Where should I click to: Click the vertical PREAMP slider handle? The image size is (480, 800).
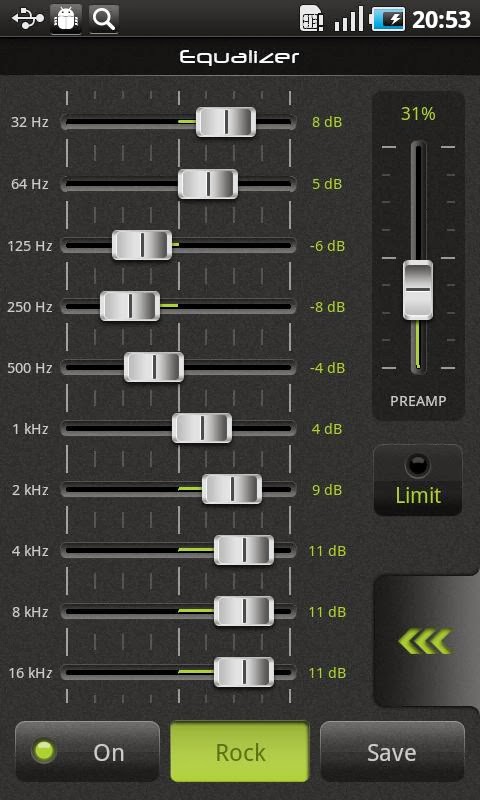tap(418, 290)
